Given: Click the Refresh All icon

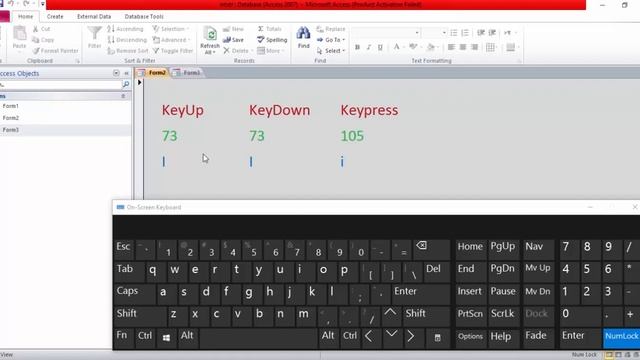Looking at the screenshot, I should pos(210,34).
